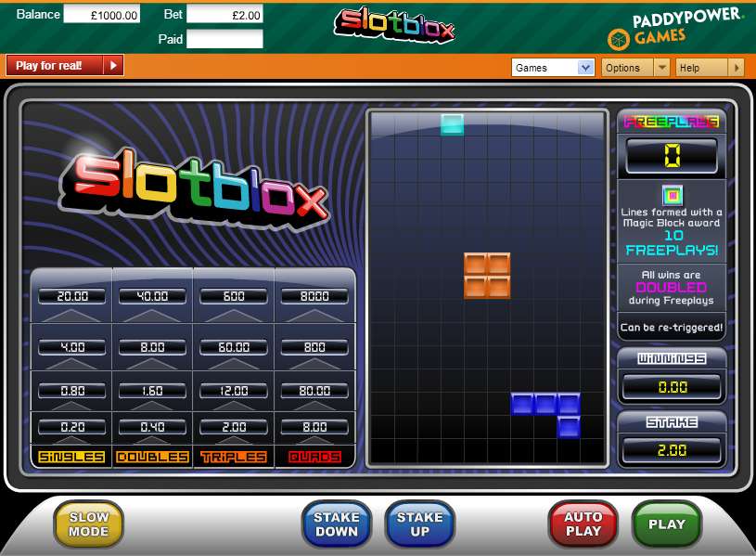This screenshot has width=756, height=556.
Task: Click the 0.40 payout value
Action: [x=152, y=427]
